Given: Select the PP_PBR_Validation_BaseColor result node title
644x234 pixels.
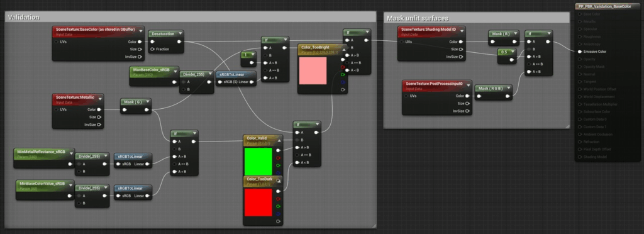Looking at the screenshot, I should [x=604, y=6].
